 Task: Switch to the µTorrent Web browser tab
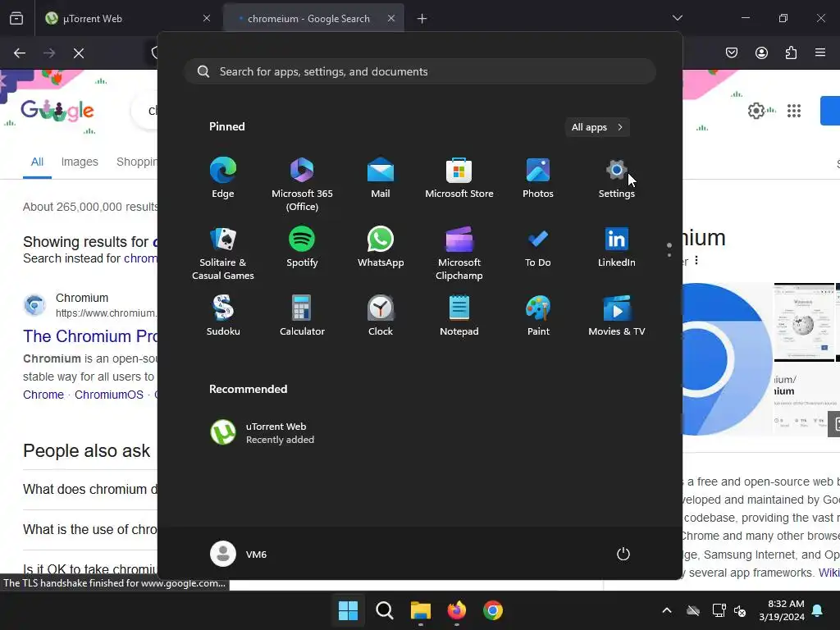(129, 19)
